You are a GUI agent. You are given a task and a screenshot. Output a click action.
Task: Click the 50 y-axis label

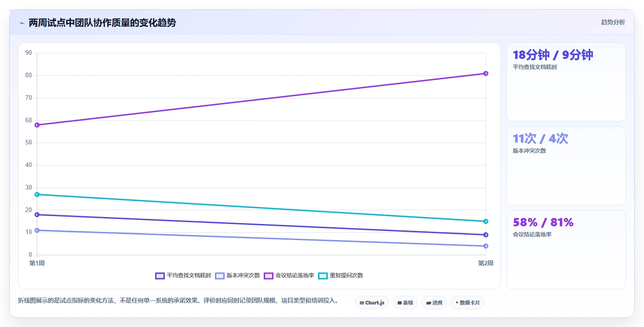[x=29, y=143]
